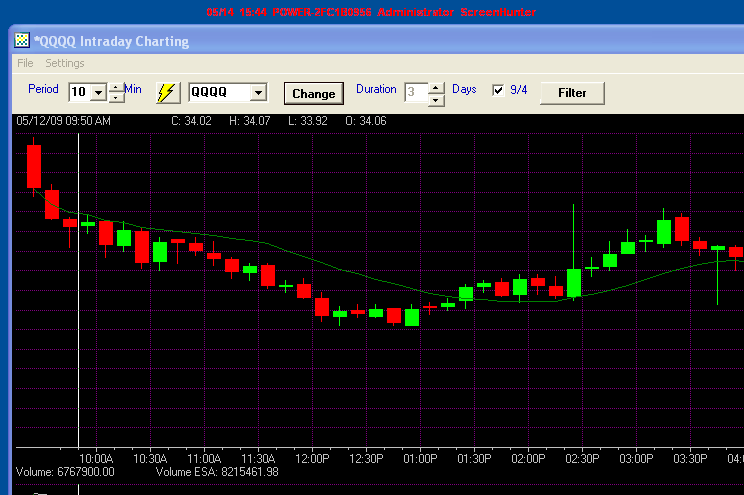Decrease the Period spinner value
This screenshot has height=495, width=744.
(x=116, y=97)
